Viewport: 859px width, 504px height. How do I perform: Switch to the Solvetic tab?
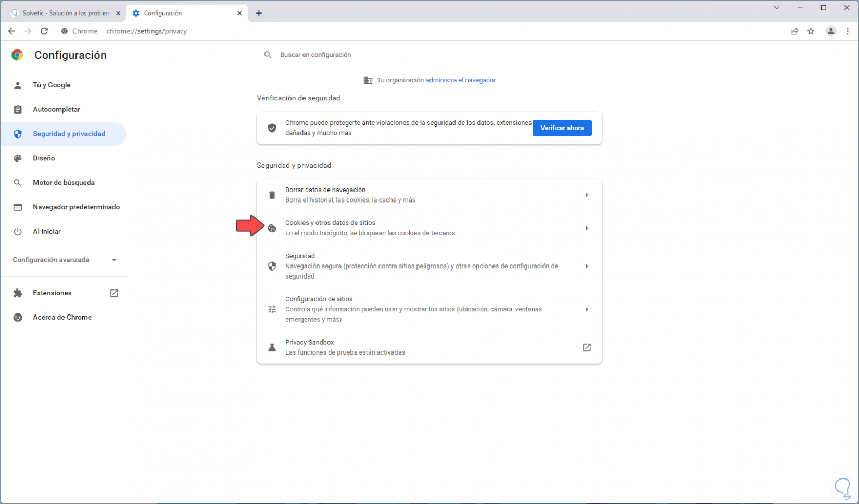coord(65,13)
